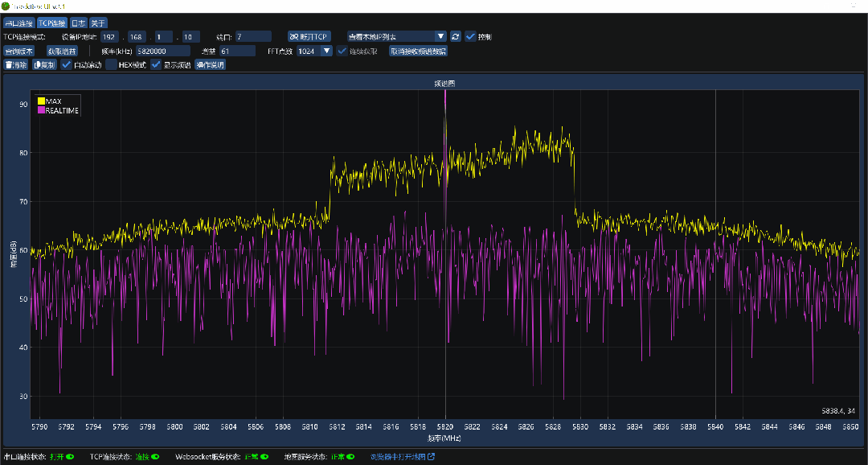Toggle the 自动滚动 auto-scroll checkbox
This screenshot has width=868, height=465.
(x=67, y=65)
